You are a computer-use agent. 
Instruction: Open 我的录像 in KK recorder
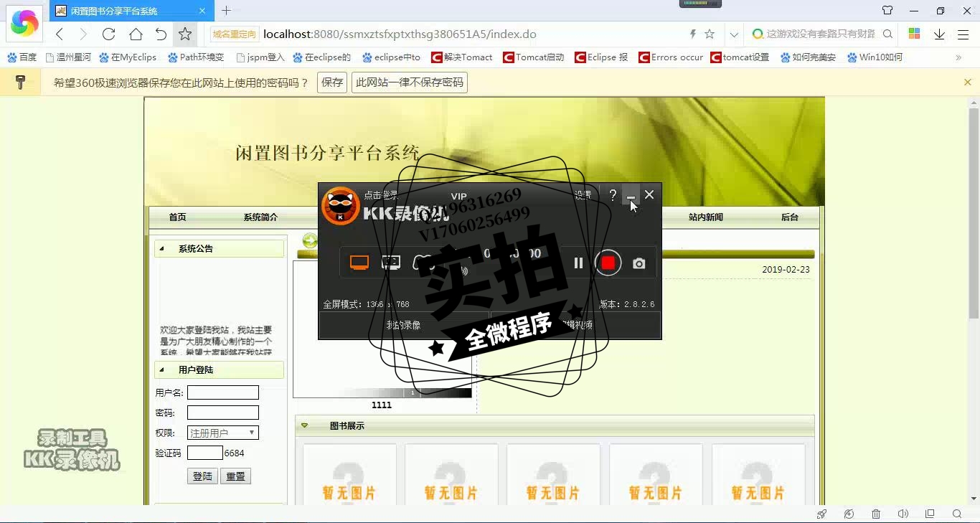click(404, 325)
